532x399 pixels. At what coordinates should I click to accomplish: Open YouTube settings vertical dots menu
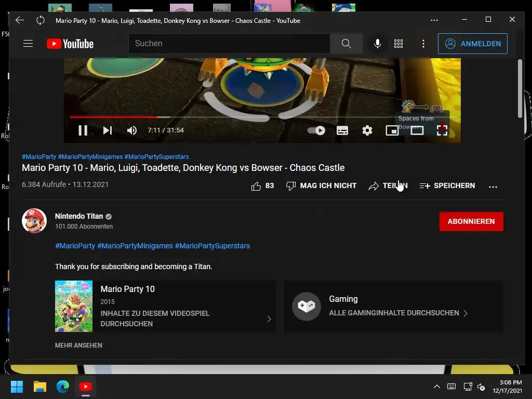tap(423, 44)
